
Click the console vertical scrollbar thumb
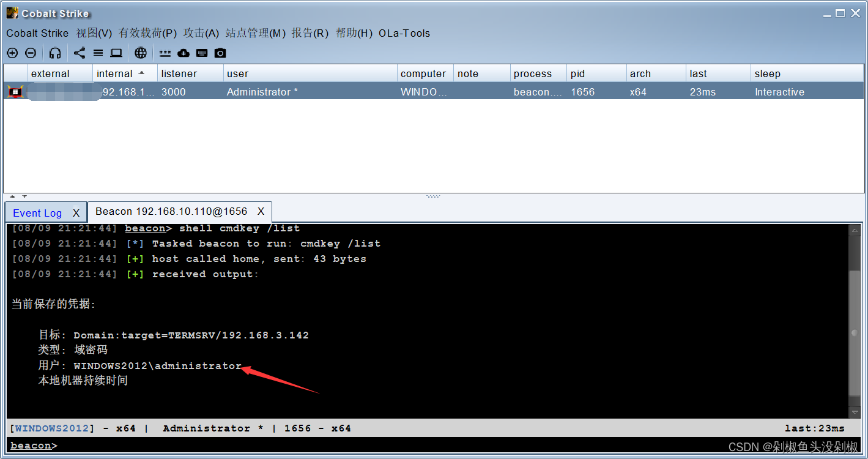(855, 333)
